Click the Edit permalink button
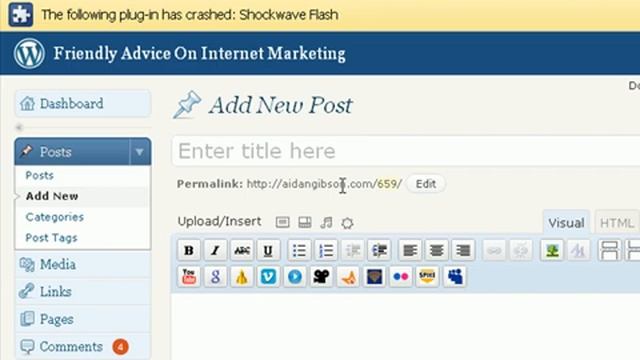The image size is (640, 360). [426, 184]
